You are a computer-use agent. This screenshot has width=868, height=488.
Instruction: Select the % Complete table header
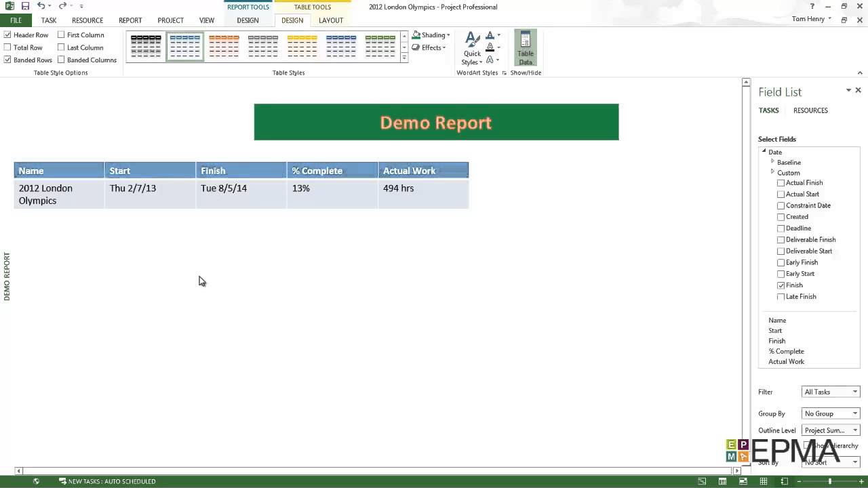pyautogui.click(x=332, y=171)
